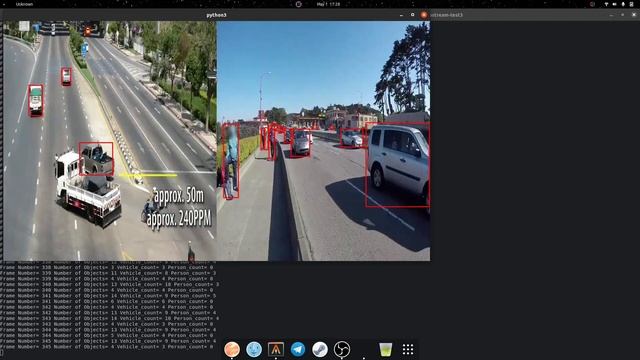Open the power menu icon at the top right
Viewport: 640px width, 360px height.
[x=632, y=4]
